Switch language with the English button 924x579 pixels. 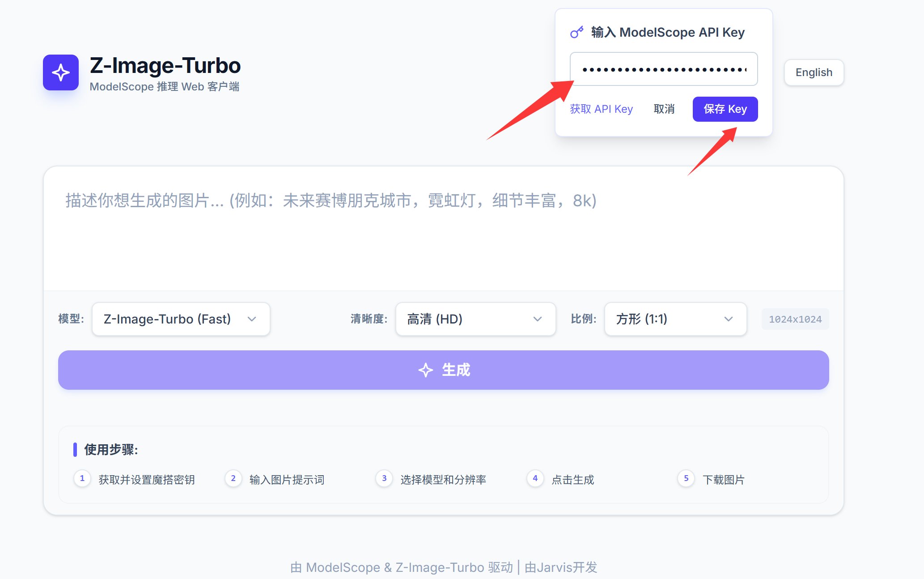pos(814,72)
